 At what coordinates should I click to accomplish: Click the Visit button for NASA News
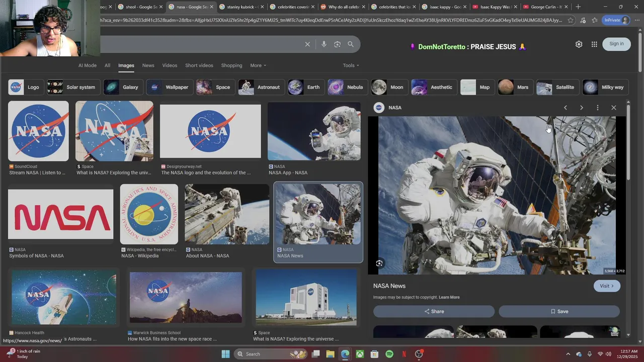607,286
